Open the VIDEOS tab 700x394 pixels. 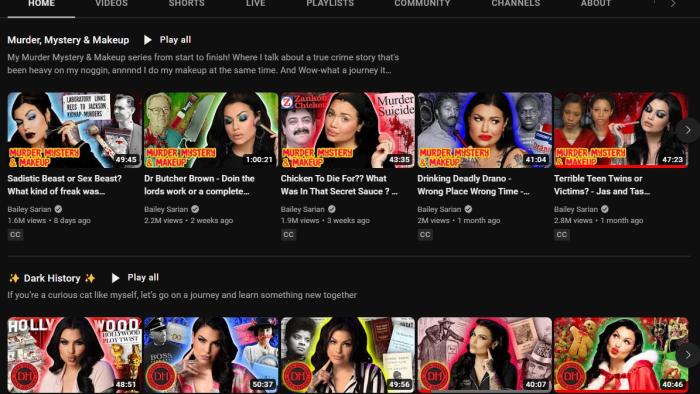[111, 4]
